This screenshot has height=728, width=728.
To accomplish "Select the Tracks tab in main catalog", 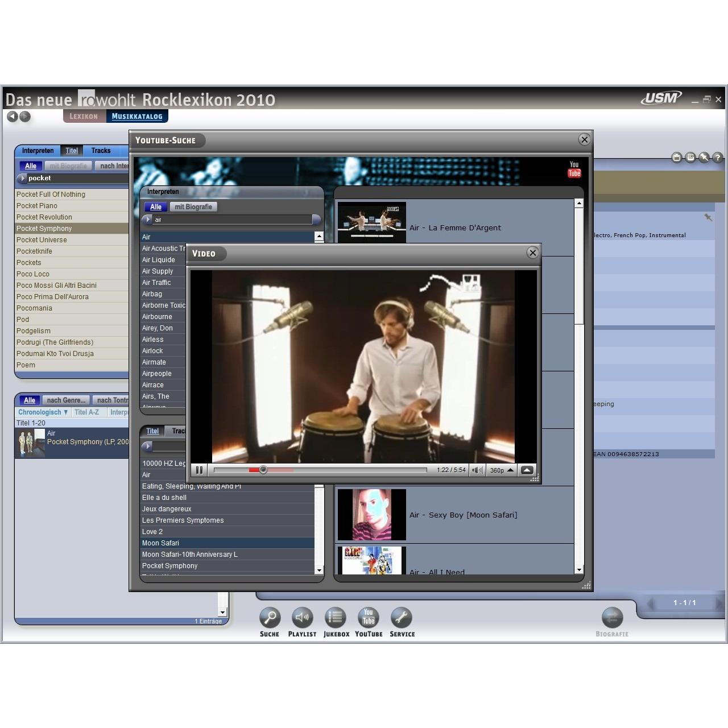I will pos(101,151).
